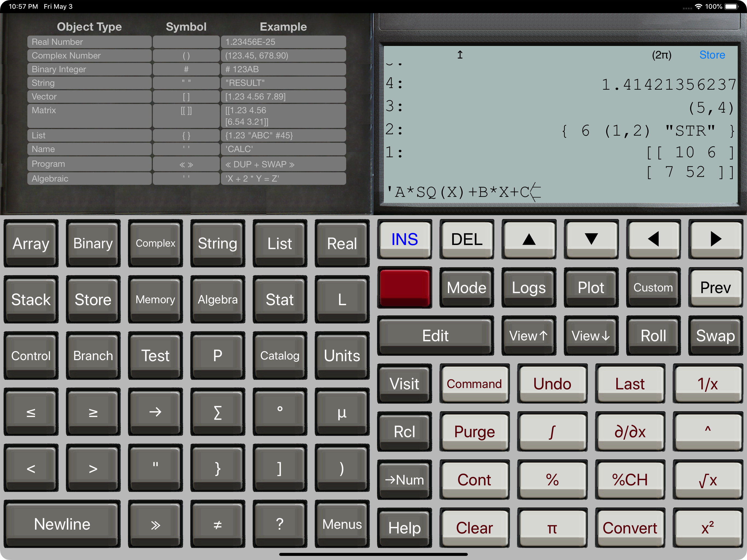Screen dimensions: 747x560
Task: Open the String menu
Action: [x=217, y=243]
